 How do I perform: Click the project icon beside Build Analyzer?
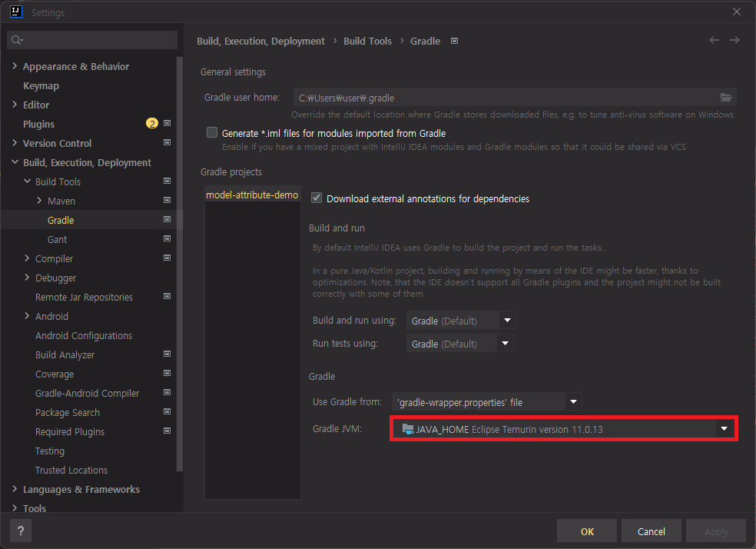[x=167, y=354]
